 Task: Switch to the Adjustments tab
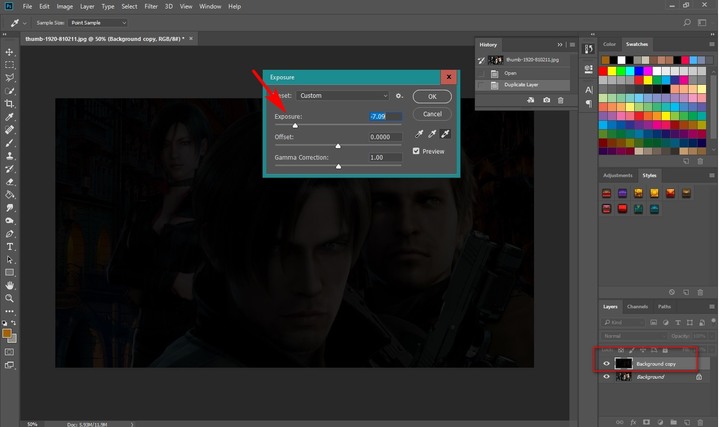tap(618, 175)
